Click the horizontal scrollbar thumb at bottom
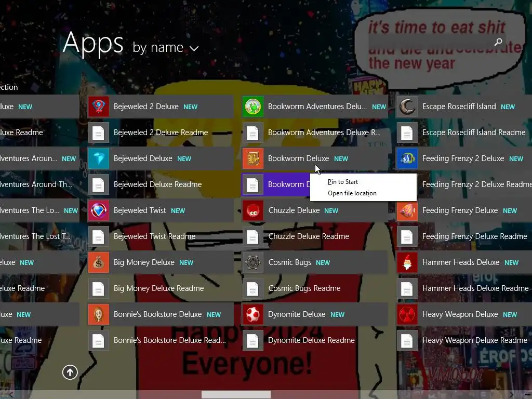The width and height of the screenshot is (532, 399). (x=236, y=395)
